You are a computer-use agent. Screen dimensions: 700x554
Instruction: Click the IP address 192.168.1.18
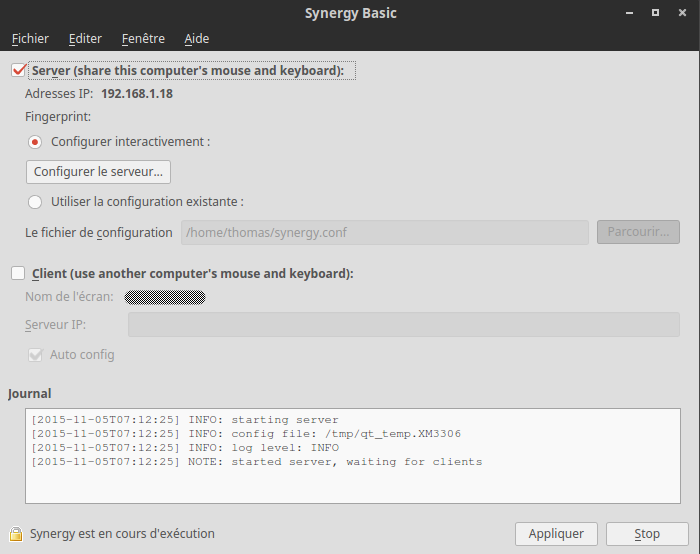pyautogui.click(x=137, y=94)
